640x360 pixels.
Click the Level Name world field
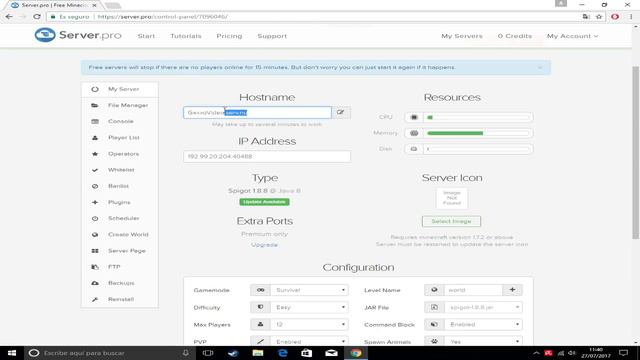(x=473, y=290)
